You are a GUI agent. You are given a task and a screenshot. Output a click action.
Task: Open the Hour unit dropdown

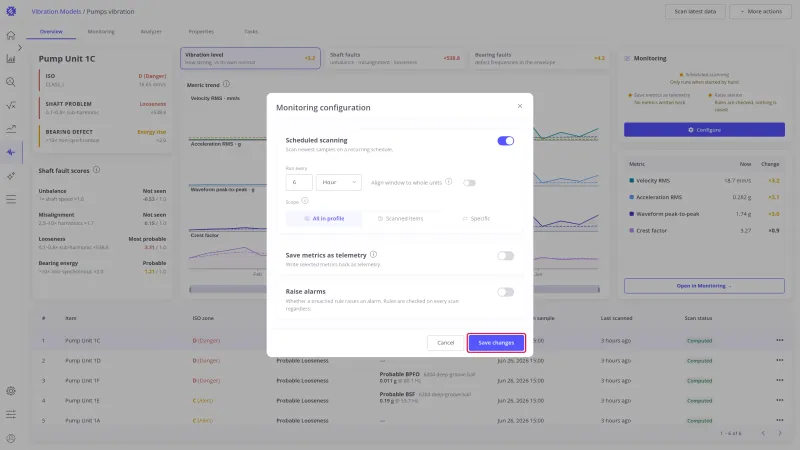tap(339, 182)
